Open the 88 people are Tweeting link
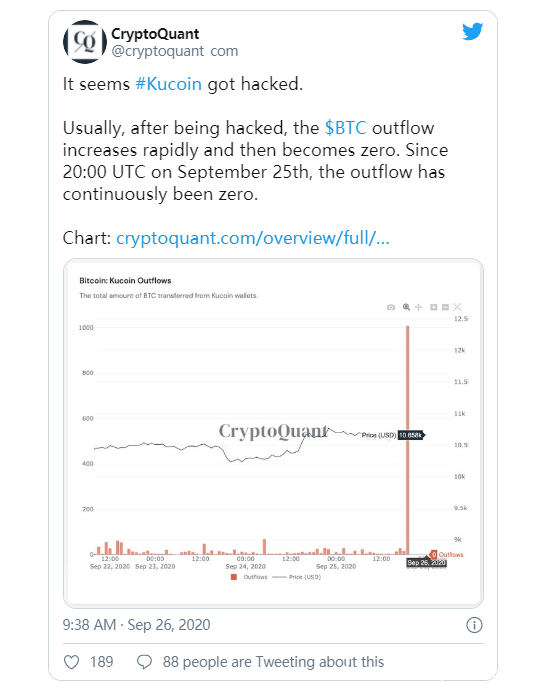 click(273, 662)
